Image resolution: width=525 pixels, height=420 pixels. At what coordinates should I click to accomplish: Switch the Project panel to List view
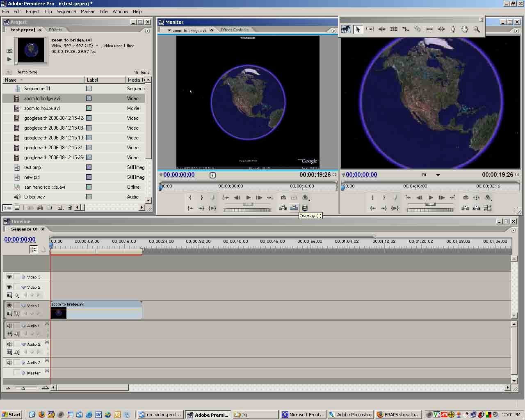point(7,208)
